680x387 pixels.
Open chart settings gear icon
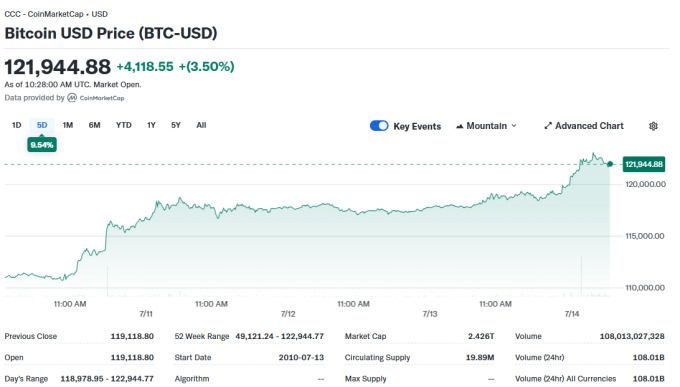tap(653, 126)
